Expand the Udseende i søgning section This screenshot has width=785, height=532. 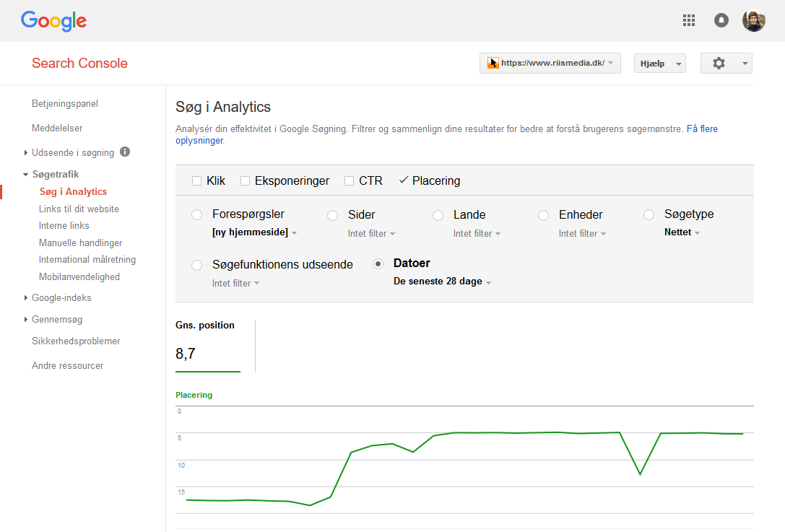[x=25, y=152]
